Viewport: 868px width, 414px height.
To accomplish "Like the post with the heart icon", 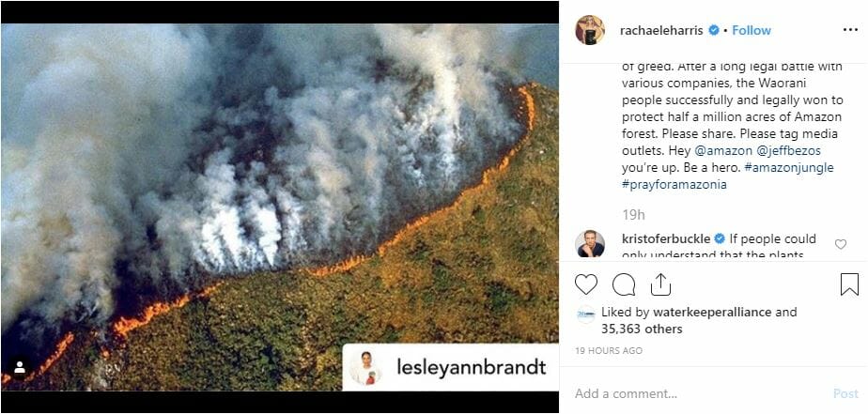I will (585, 284).
